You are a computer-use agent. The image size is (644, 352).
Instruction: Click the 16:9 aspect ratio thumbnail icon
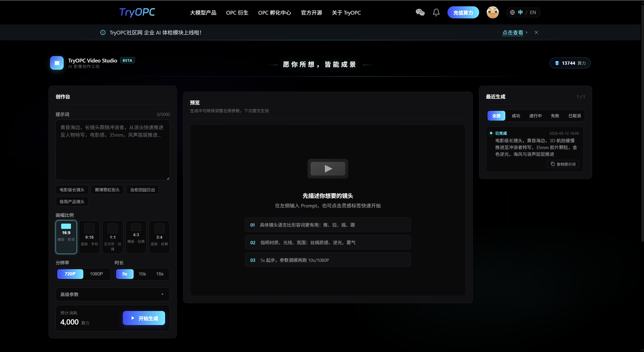[x=66, y=226]
